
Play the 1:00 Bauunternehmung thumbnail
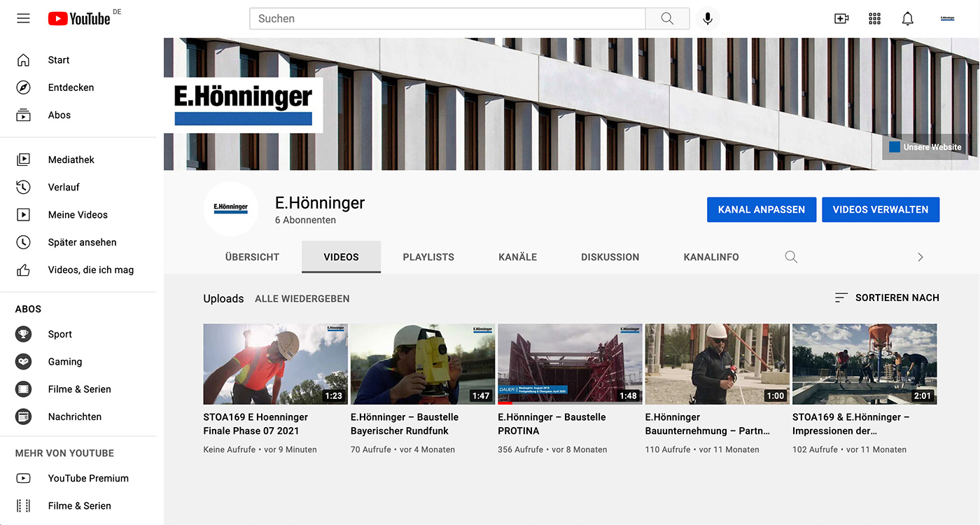(717, 364)
